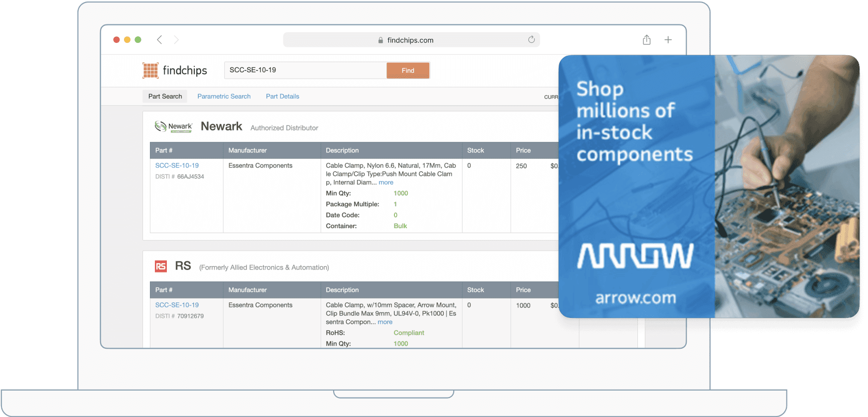868x417 pixels.
Task: Click the Authorized Distributor label
Action: click(284, 128)
